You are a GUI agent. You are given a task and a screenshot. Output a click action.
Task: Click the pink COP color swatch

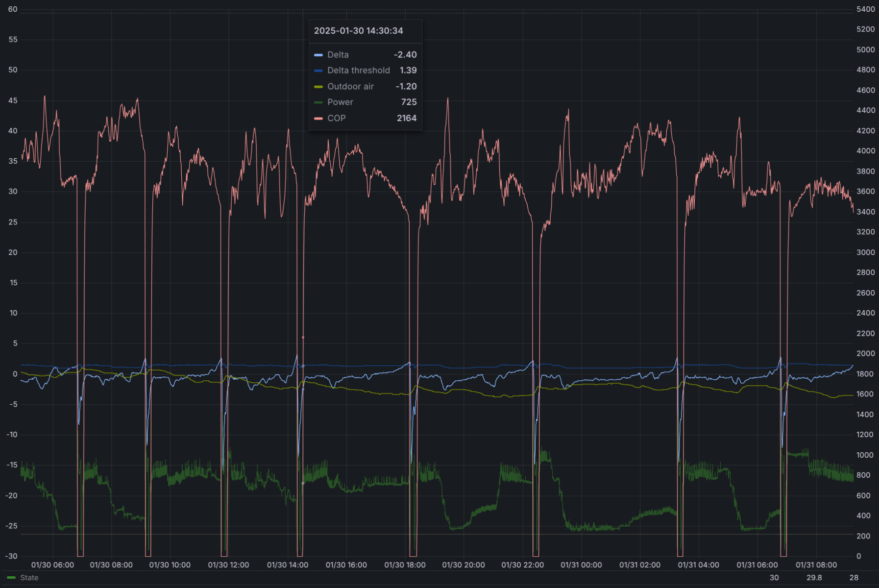(x=318, y=119)
